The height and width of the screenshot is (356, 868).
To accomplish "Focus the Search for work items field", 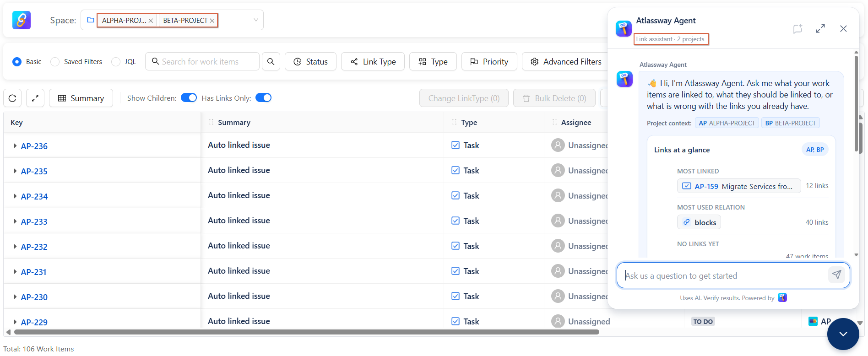I will [202, 61].
